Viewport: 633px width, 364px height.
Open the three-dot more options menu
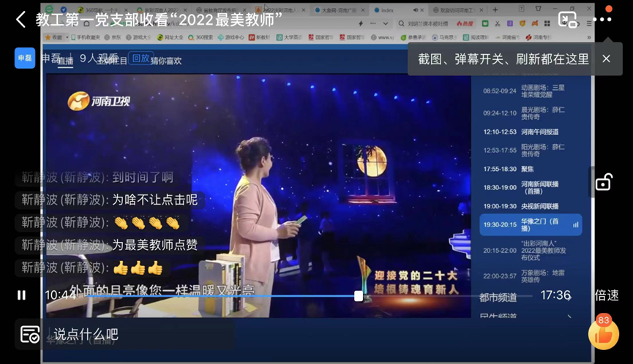[602, 20]
